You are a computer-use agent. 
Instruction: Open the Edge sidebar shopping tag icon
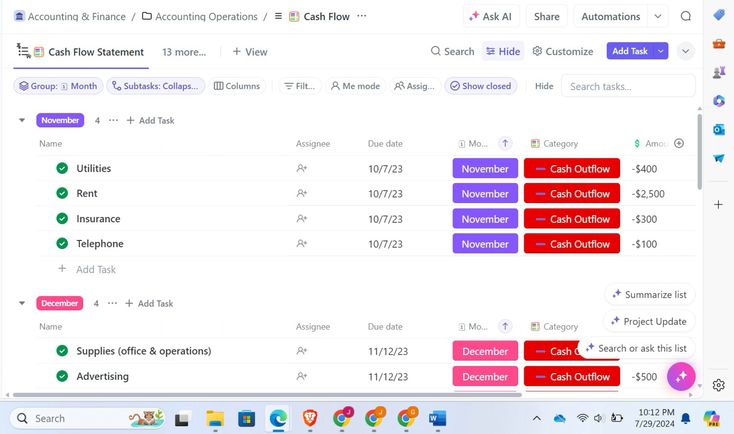click(719, 15)
